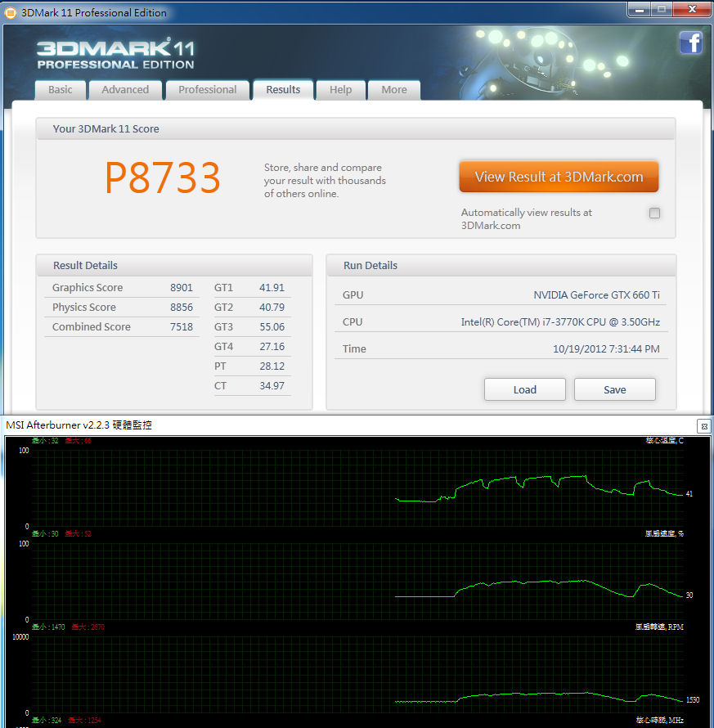Click the current temperature reading 41
This screenshot has width=714, height=728.
coord(689,494)
